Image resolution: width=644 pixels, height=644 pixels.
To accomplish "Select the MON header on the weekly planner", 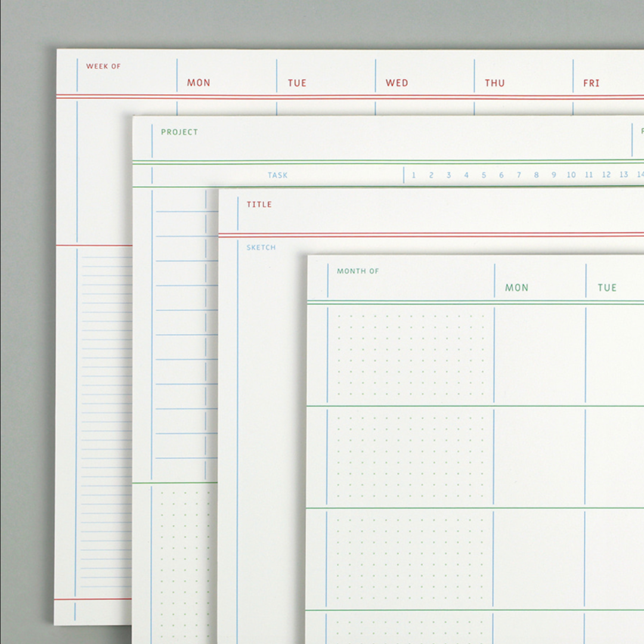I will point(199,83).
